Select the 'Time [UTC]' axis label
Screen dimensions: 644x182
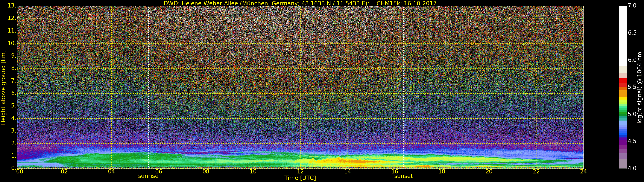click(300, 178)
